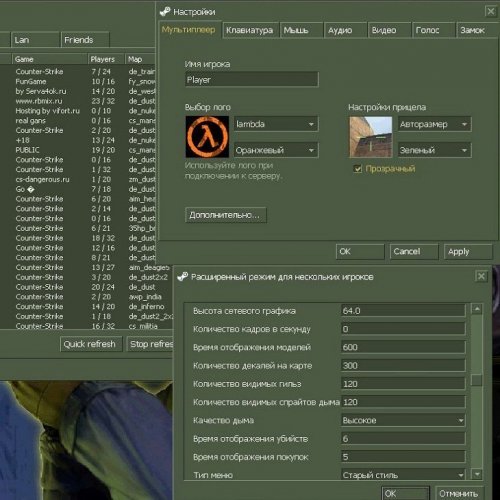Close the Настройки dialog with X
Viewport: 500px width, 500px height.
click(490, 12)
